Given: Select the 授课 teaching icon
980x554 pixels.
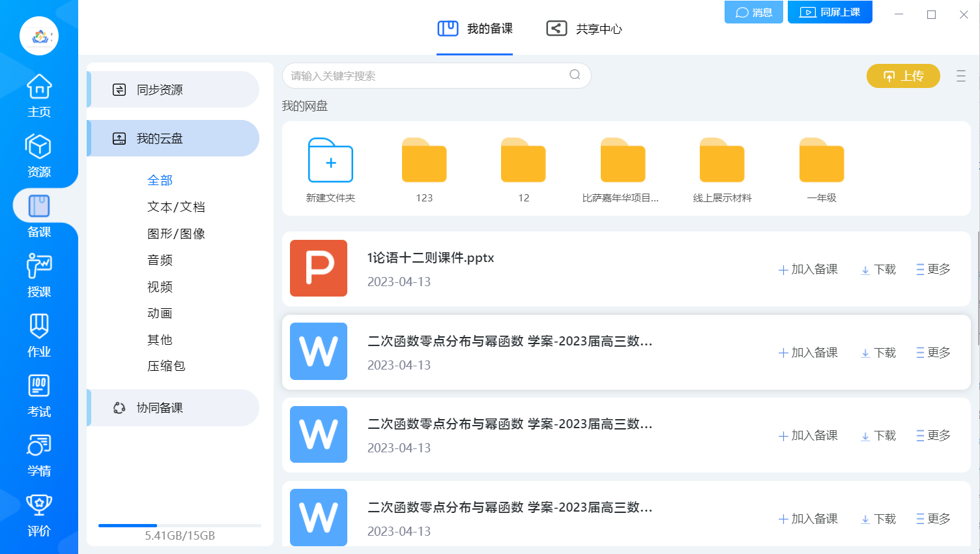Looking at the screenshot, I should (39, 267).
